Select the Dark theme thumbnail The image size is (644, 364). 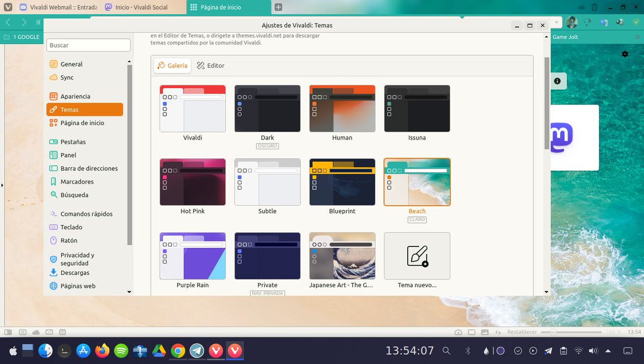(x=267, y=107)
